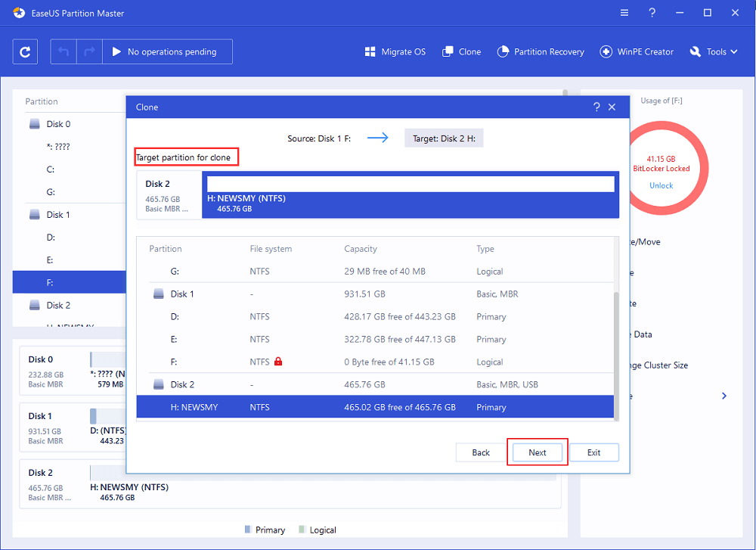The height and width of the screenshot is (550, 756).
Task: Select *: ???? partition in left list
Action: coord(70,147)
